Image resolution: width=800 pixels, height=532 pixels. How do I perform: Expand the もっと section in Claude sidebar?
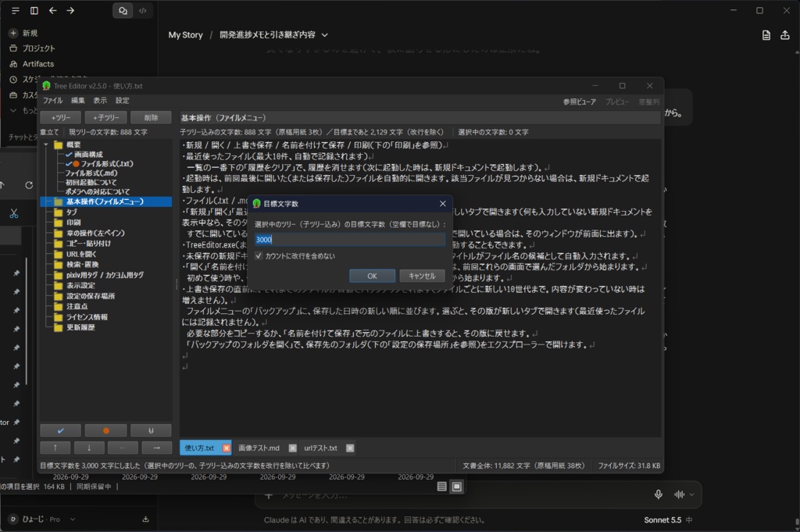point(23,110)
